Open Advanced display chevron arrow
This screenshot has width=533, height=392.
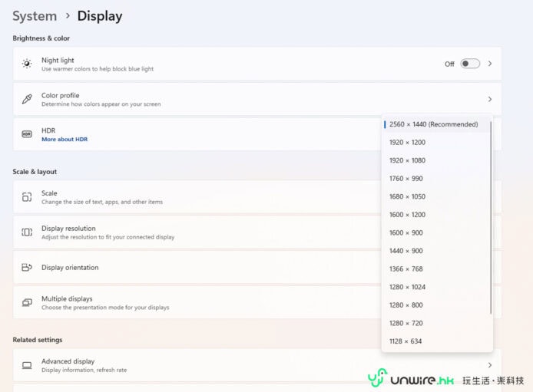pos(490,365)
